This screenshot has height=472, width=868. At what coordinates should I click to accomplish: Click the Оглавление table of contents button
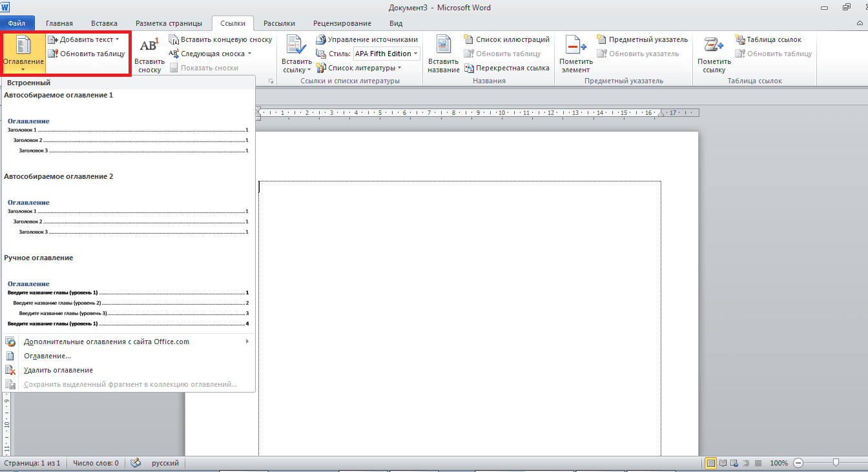[x=23, y=53]
